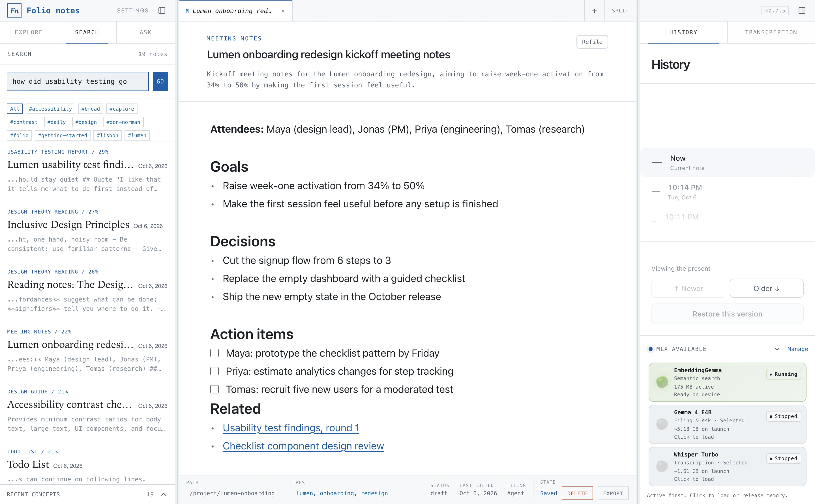Open Usability test findings round 1 link
815x504 pixels.
pyautogui.click(x=291, y=428)
